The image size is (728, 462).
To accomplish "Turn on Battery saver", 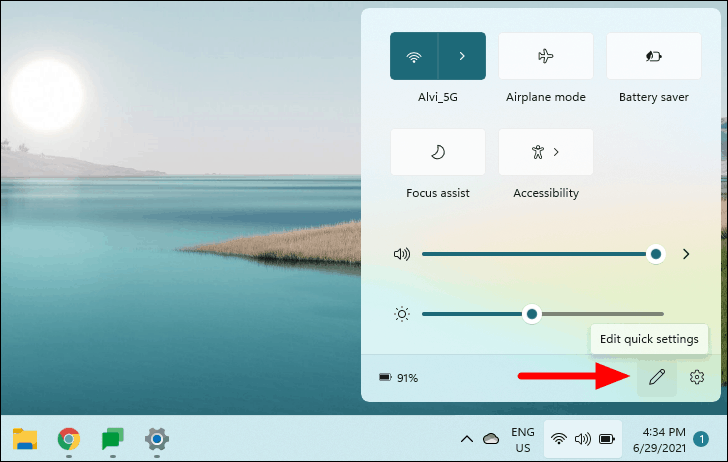I will pos(654,56).
